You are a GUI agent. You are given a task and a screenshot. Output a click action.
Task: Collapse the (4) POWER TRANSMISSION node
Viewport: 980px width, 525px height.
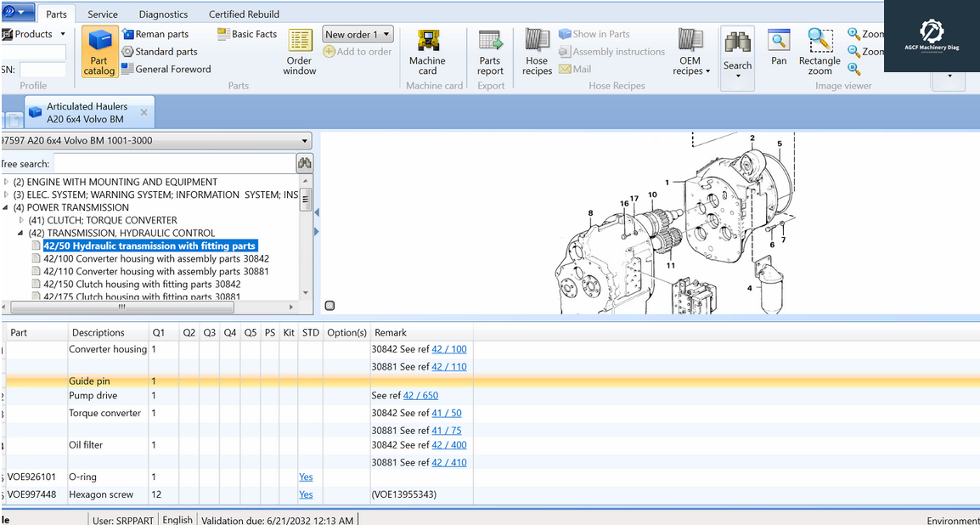pos(7,207)
